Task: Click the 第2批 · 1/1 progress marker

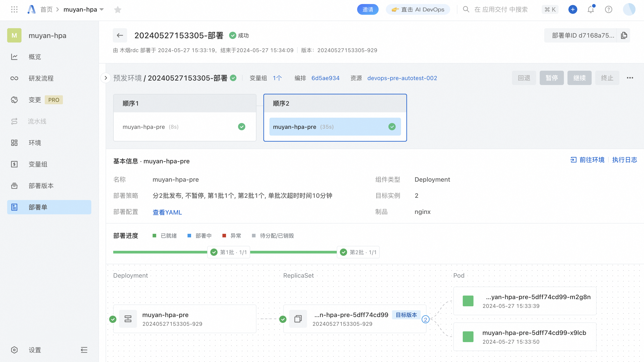Action: (x=358, y=252)
